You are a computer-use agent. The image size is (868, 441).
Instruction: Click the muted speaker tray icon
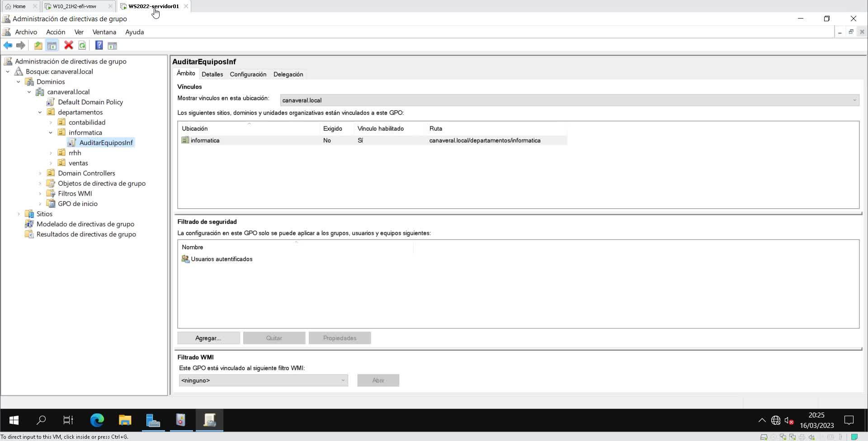(x=789, y=421)
